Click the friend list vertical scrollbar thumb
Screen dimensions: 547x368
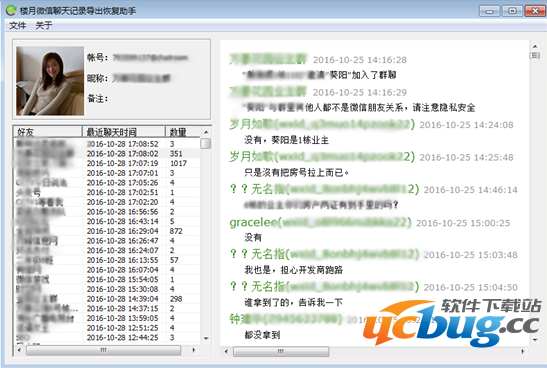(x=206, y=143)
